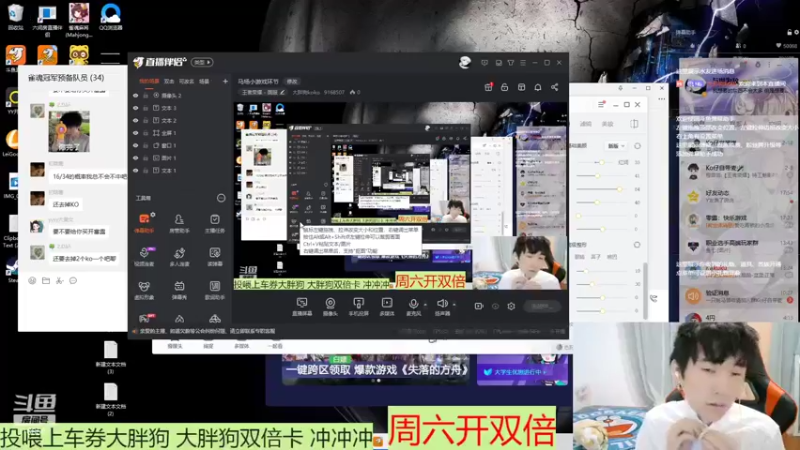Click the gift box icon with the red dot
The image size is (800, 450).
click(x=488, y=87)
